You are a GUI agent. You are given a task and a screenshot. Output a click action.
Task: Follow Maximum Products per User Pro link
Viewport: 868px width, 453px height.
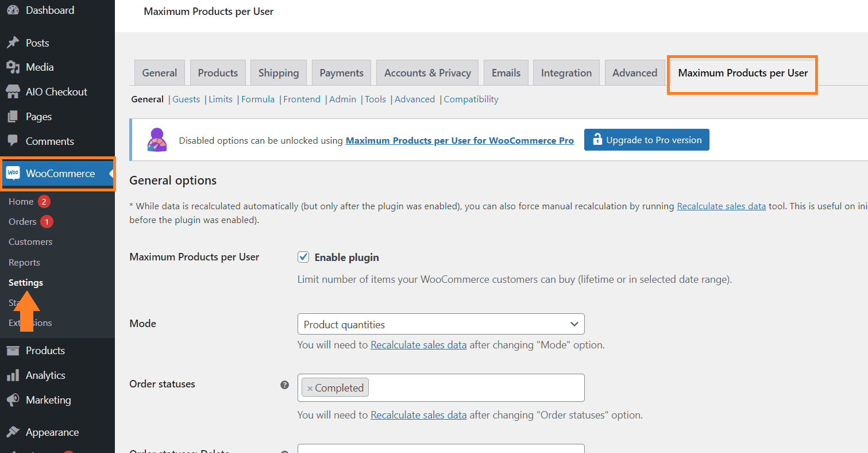tap(460, 140)
